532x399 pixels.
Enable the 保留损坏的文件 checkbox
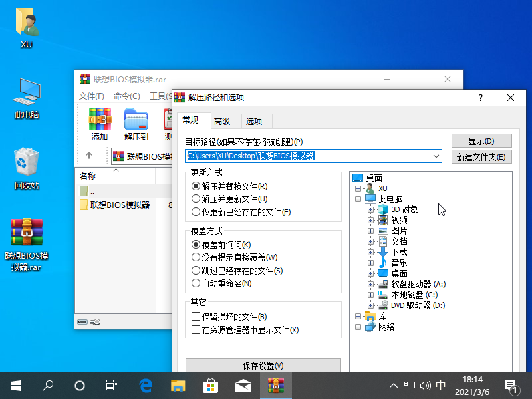(196, 317)
